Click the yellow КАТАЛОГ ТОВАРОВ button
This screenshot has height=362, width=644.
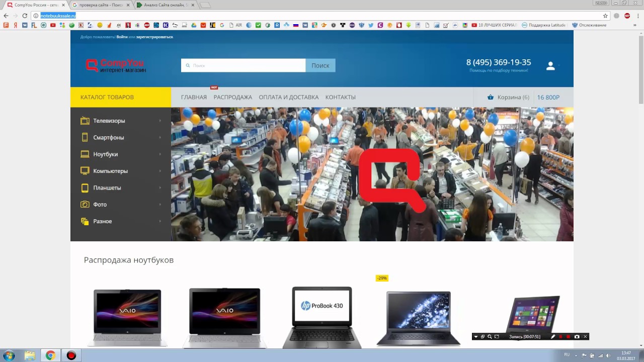121,97
